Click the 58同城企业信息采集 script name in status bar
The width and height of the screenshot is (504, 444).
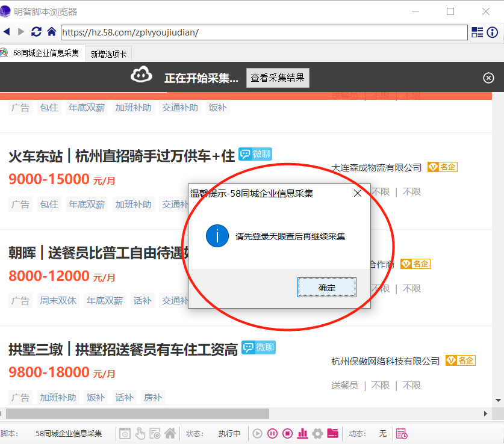[69, 434]
